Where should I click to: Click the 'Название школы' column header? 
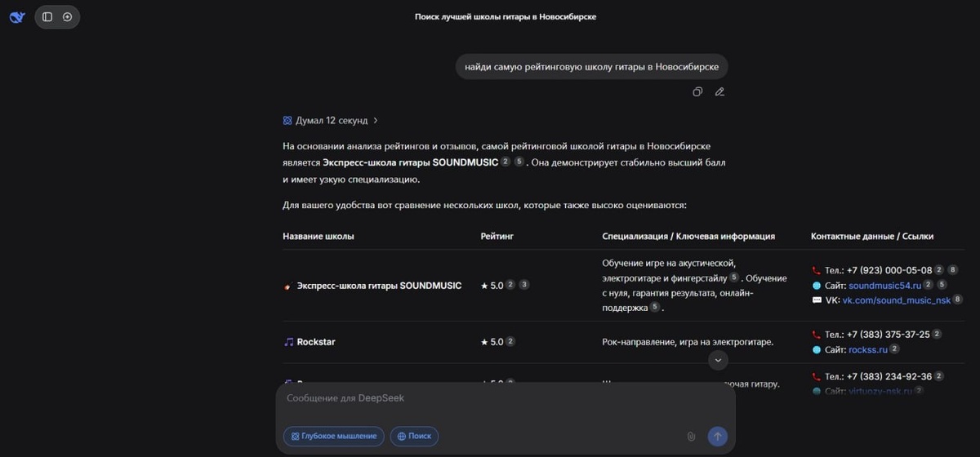click(x=318, y=236)
